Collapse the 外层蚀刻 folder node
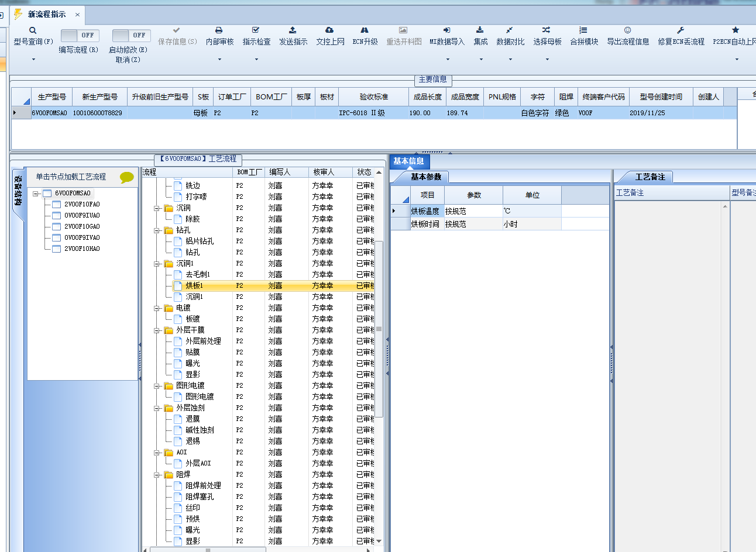 [x=157, y=408]
